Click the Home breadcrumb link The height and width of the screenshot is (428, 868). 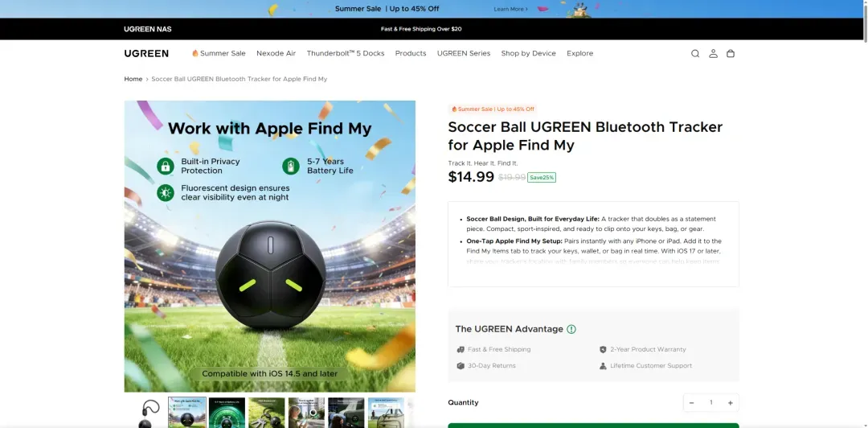(133, 80)
